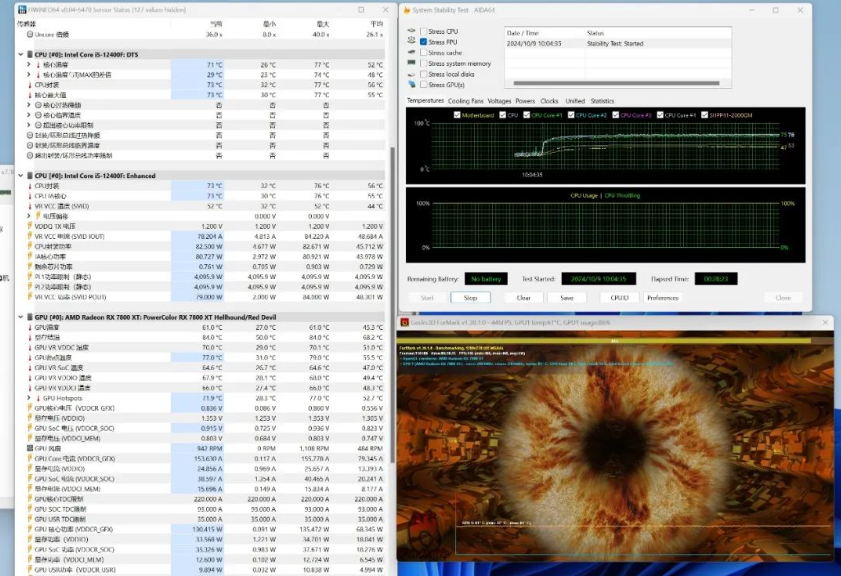Click the chip icon of the Radeon RX 7800 XT header
841x576 pixels.
coord(29,317)
